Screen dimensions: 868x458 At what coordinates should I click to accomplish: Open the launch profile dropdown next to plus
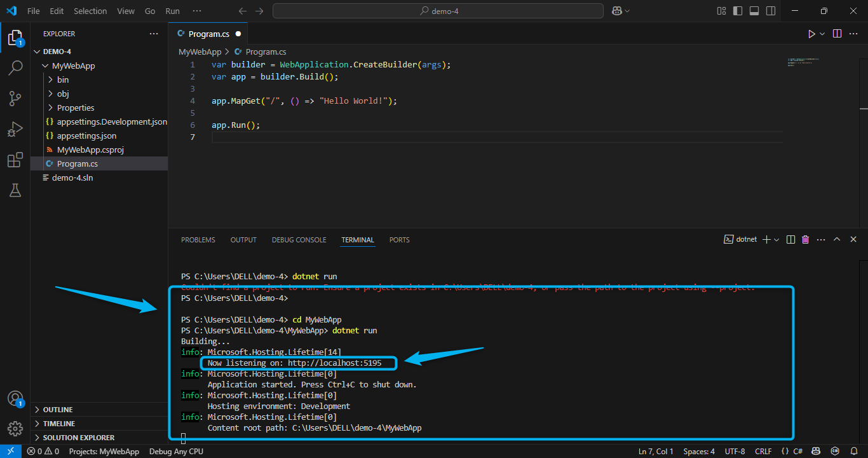point(776,239)
